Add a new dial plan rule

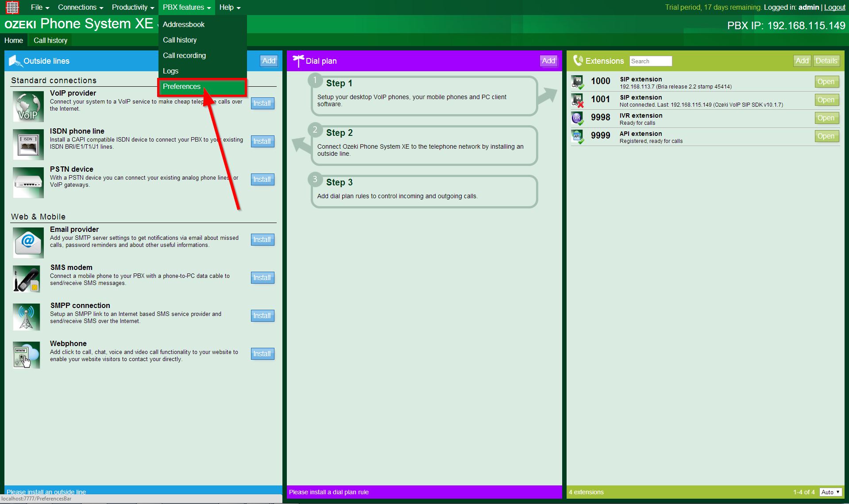548,61
